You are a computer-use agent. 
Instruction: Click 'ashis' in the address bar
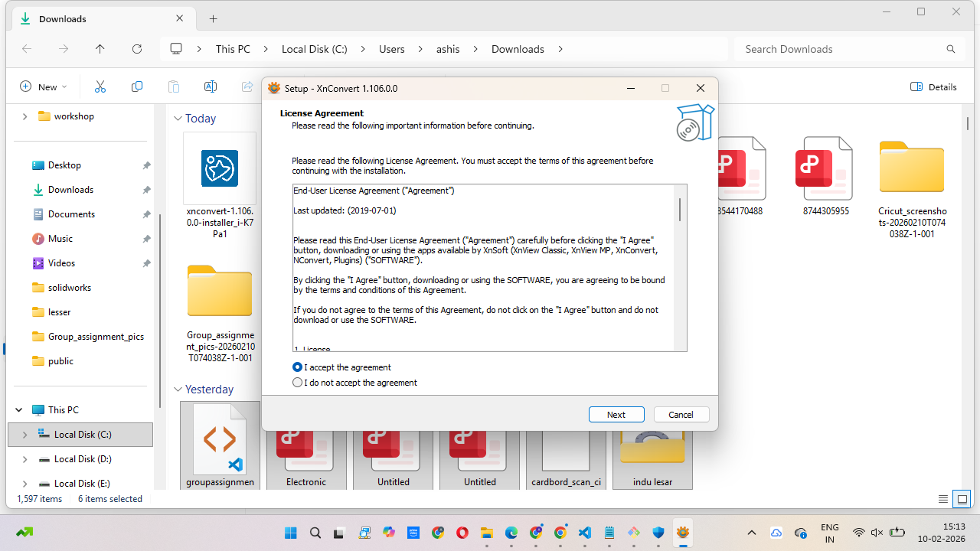448,49
